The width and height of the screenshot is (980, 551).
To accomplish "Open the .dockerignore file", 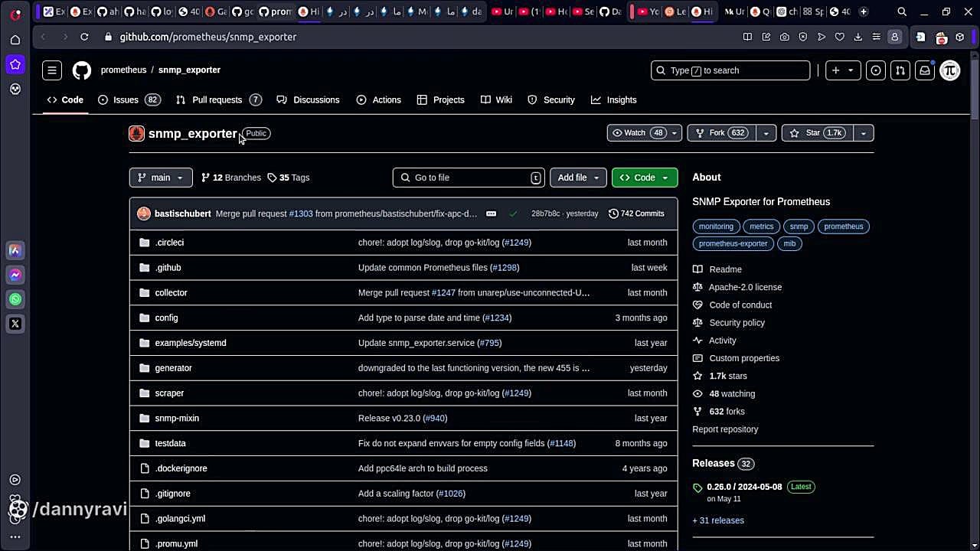I will (181, 468).
